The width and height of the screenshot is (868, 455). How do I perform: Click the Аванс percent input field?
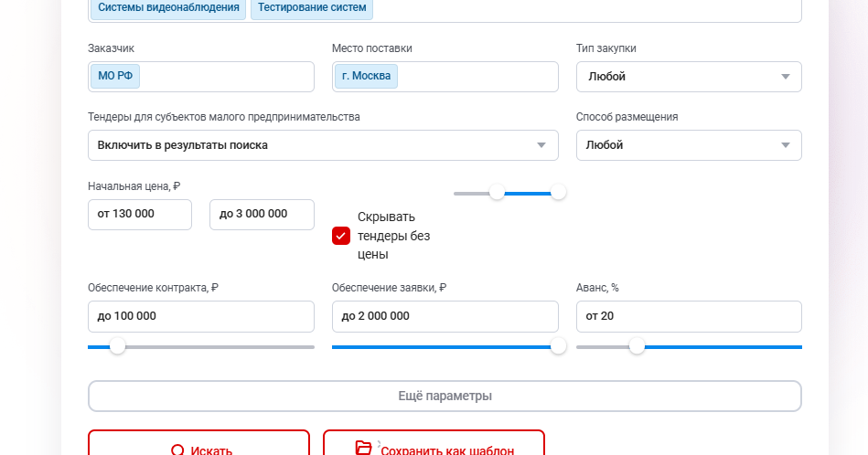[688, 316]
